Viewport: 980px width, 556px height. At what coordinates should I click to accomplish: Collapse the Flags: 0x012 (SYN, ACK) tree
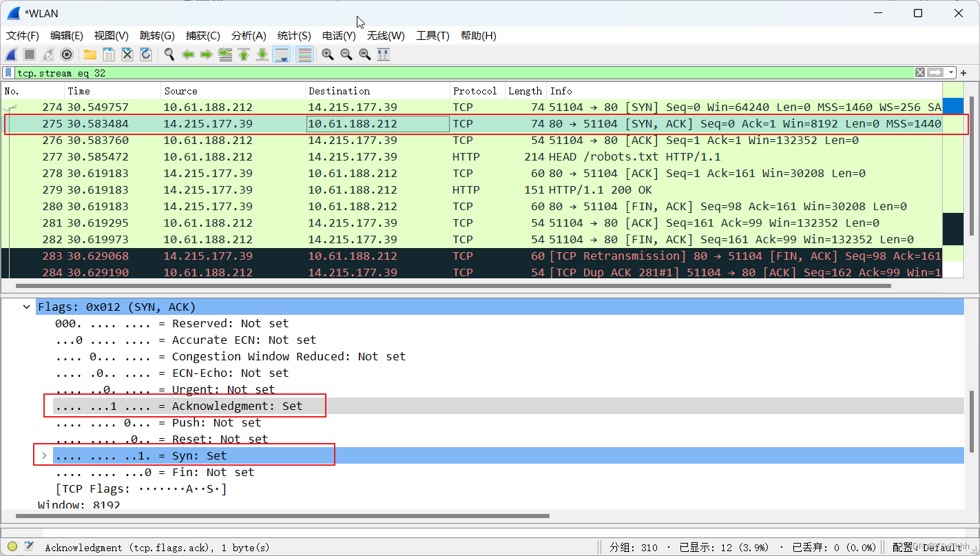point(27,307)
